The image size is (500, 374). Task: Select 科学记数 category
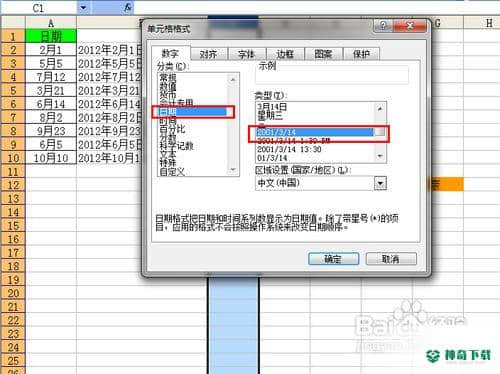[177, 146]
